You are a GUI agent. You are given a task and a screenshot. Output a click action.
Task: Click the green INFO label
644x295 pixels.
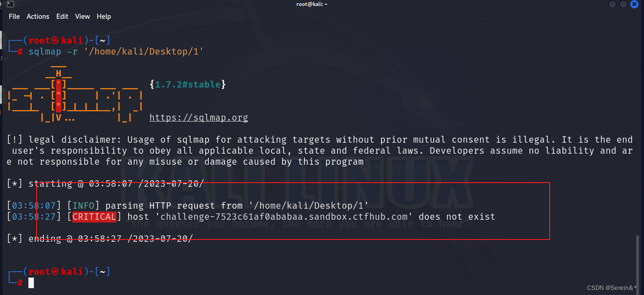(84, 206)
